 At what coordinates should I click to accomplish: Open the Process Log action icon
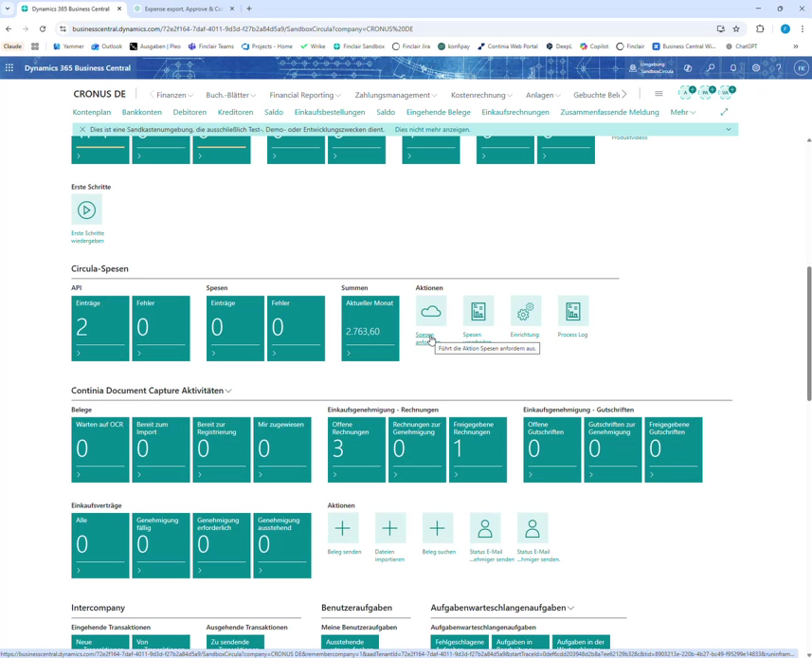pyautogui.click(x=572, y=311)
